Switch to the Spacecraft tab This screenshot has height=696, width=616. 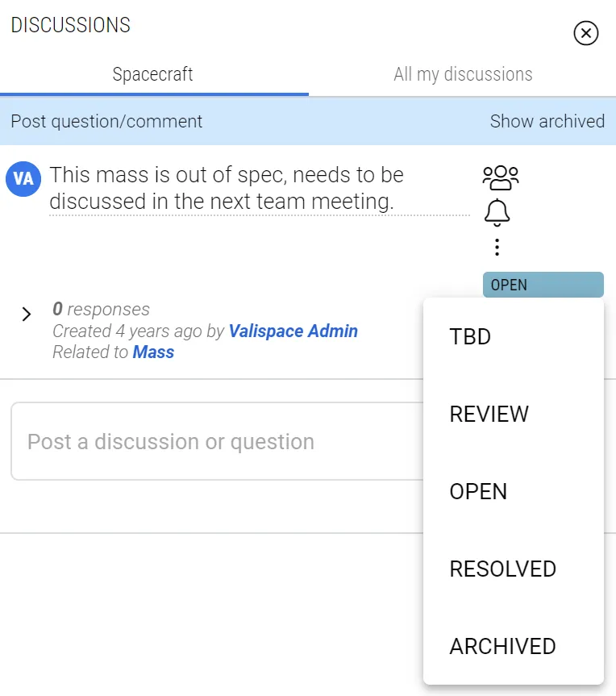tap(153, 74)
